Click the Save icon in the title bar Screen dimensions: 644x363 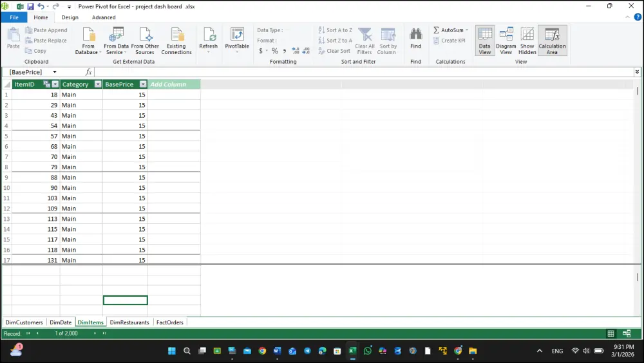click(30, 6)
